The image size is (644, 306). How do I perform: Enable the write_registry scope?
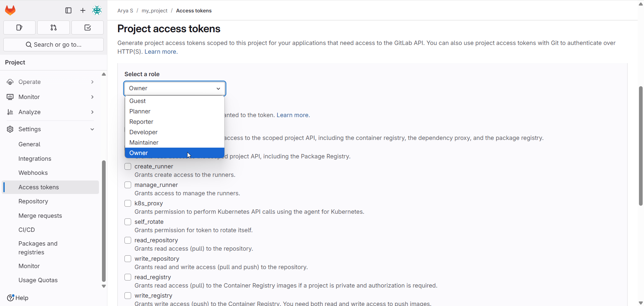(x=128, y=296)
